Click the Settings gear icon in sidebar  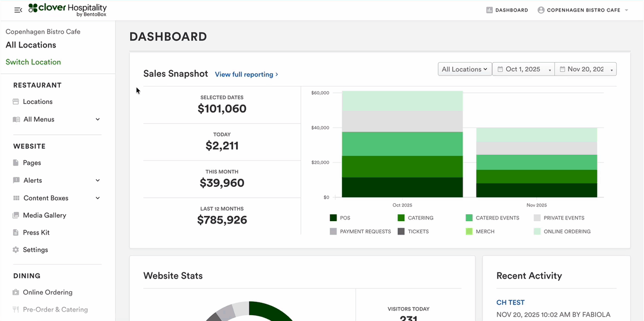[x=16, y=250]
